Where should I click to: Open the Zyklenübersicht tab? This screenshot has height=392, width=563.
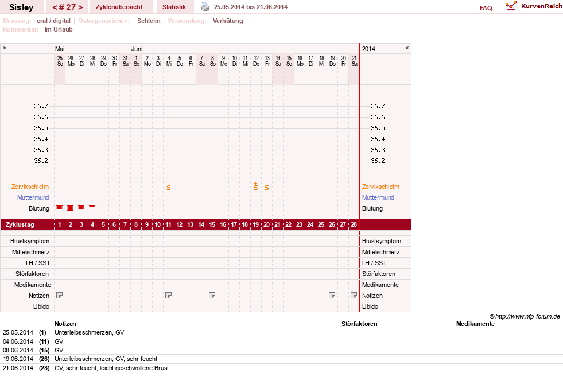(x=119, y=7)
